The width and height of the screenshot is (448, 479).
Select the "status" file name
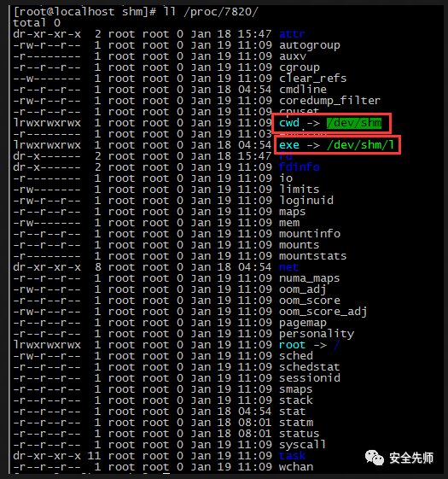coord(299,434)
